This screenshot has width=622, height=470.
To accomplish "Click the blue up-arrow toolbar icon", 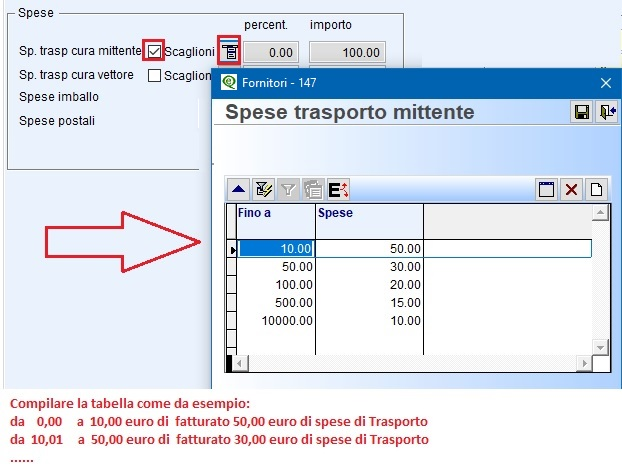I will (238, 189).
